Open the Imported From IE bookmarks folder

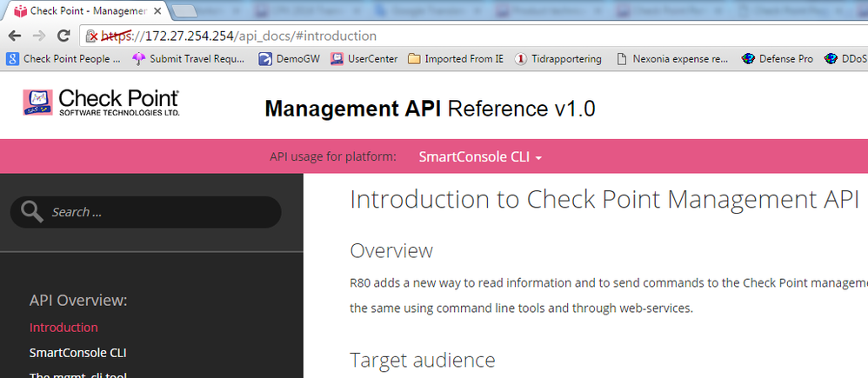(x=456, y=59)
